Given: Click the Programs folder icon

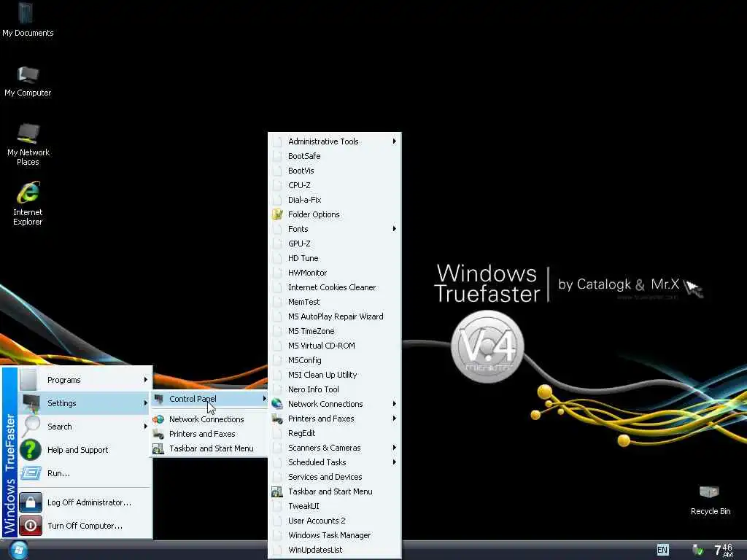Looking at the screenshot, I should (28, 379).
